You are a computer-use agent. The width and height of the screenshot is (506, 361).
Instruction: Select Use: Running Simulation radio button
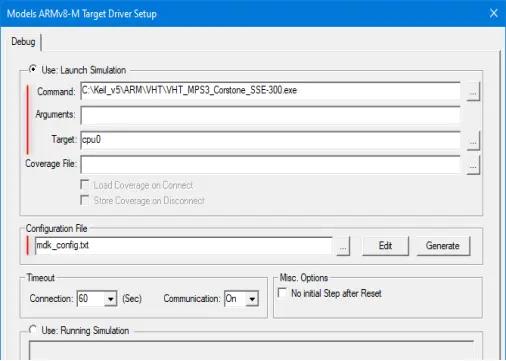(33, 330)
